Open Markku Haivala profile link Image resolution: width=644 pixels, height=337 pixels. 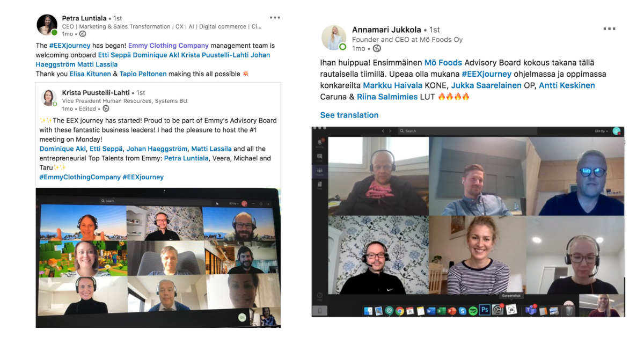[392, 85]
